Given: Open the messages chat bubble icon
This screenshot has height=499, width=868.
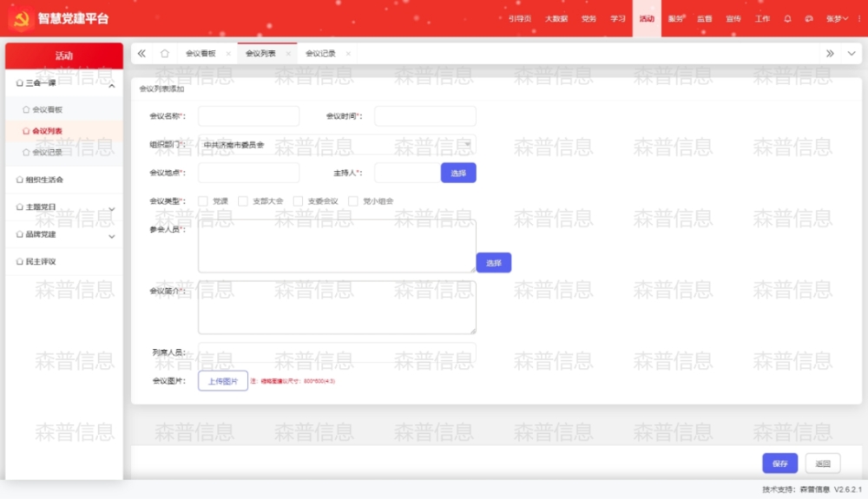Looking at the screenshot, I should 809,18.
